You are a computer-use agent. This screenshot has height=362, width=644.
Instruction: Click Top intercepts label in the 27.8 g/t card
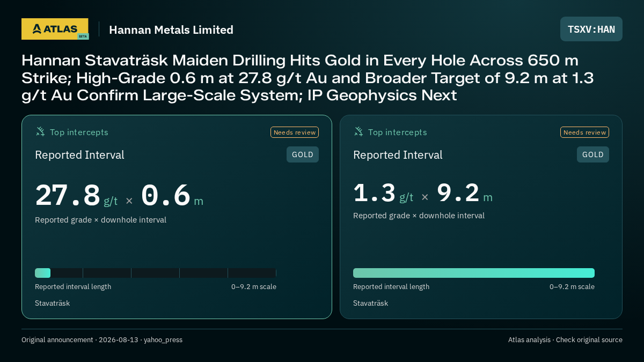tap(79, 132)
